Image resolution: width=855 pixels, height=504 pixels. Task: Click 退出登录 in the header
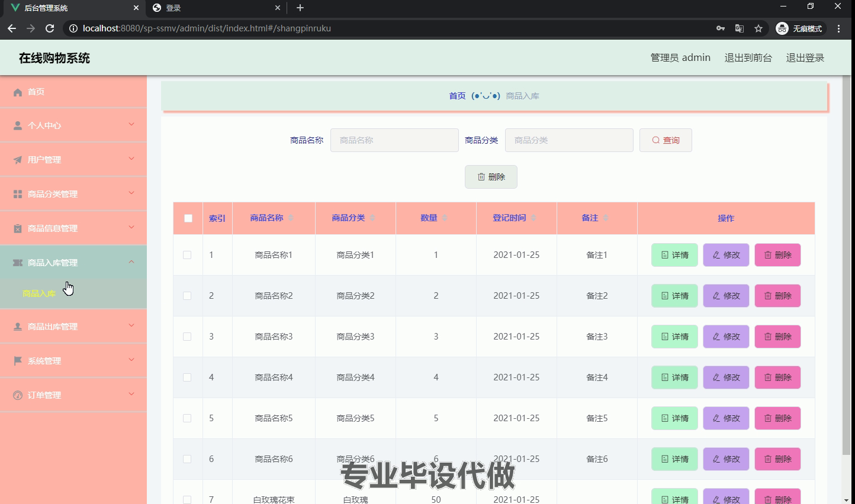coord(805,58)
